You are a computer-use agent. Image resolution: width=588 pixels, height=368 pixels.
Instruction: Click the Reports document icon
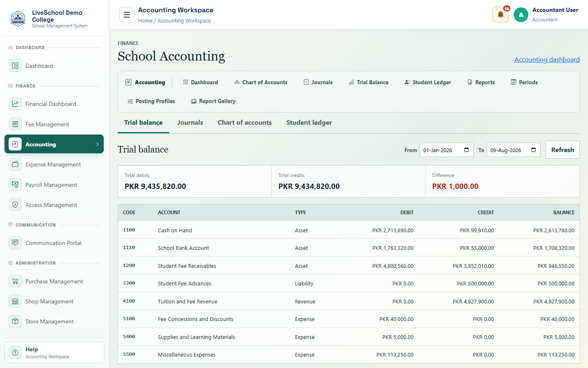pyautogui.click(x=470, y=82)
